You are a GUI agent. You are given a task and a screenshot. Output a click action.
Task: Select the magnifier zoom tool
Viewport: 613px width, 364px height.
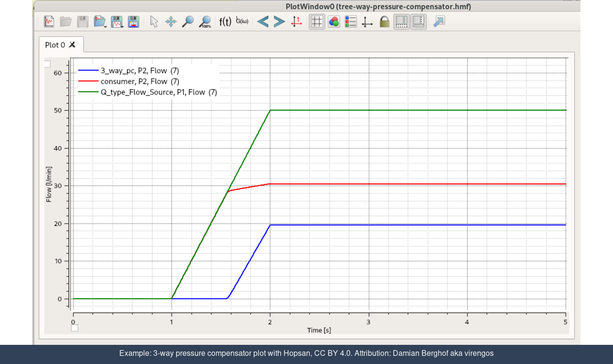click(x=188, y=22)
